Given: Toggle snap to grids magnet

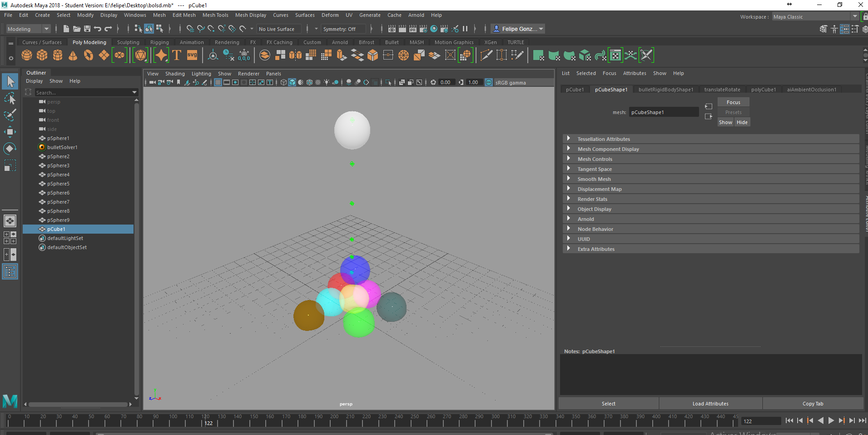Looking at the screenshot, I should [x=191, y=29].
